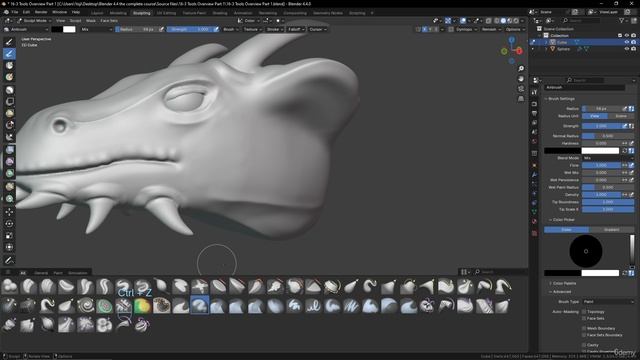
Task: Enable Face Sets auto-masking checkbox
Action: pos(584,318)
